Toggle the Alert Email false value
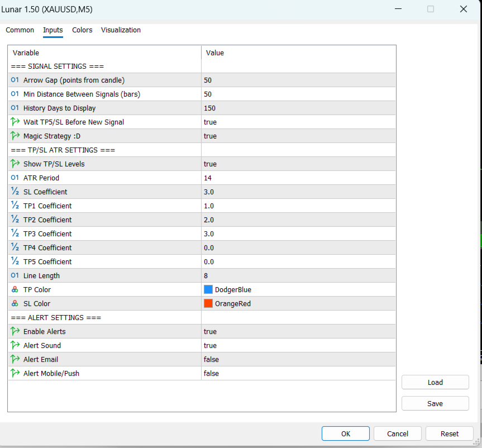Screen dimensions: 482x448 [x=298, y=359]
